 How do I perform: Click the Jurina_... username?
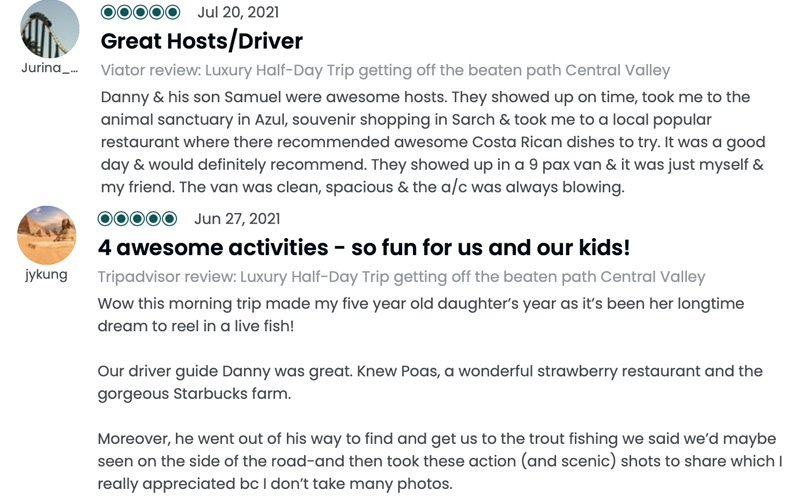[x=49, y=68]
